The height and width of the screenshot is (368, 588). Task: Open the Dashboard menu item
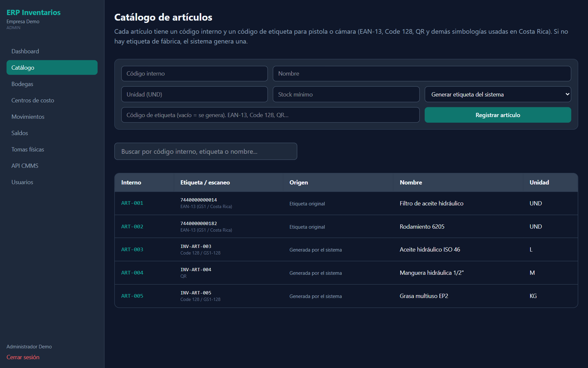[x=52, y=51]
